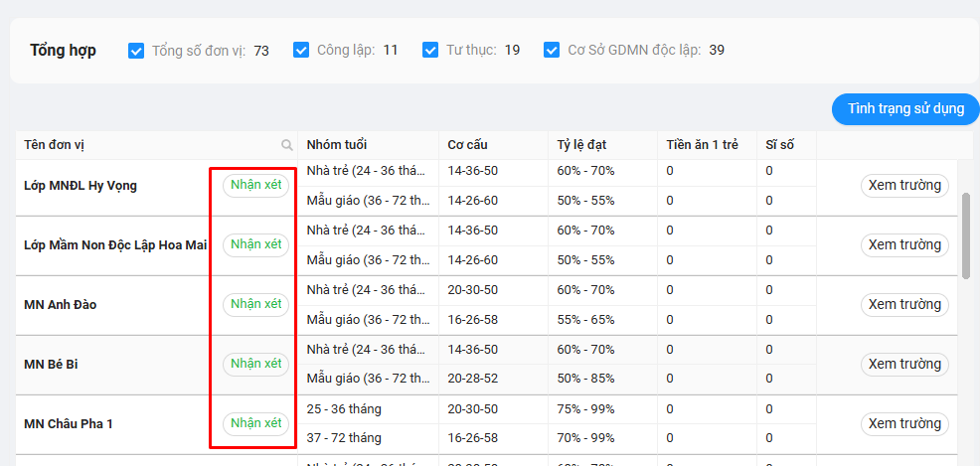Open Xem trường for MN Anh Đào

[904, 304]
